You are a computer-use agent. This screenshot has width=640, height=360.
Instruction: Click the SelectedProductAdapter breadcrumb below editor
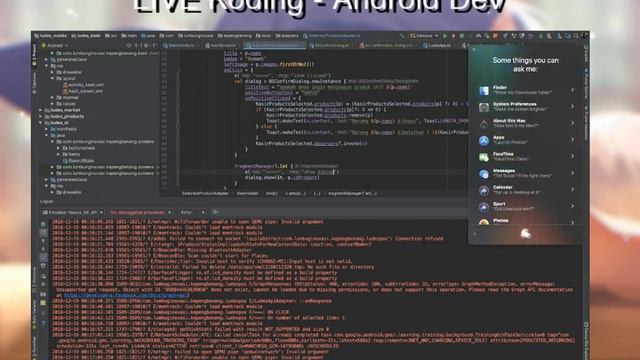205,193
